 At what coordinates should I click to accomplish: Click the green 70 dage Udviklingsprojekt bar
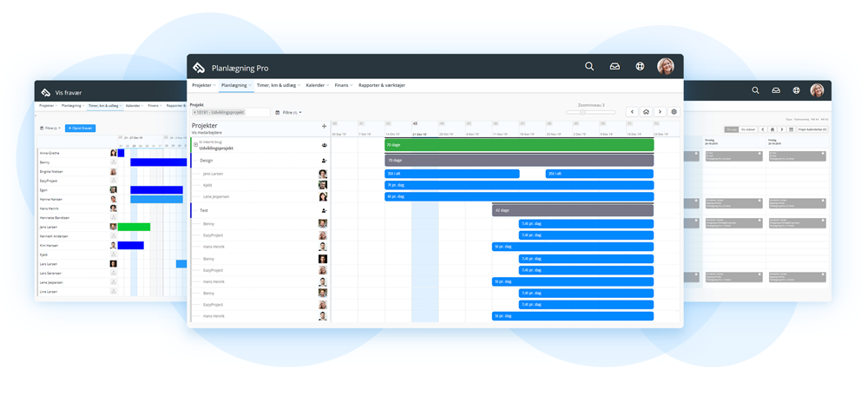point(519,145)
